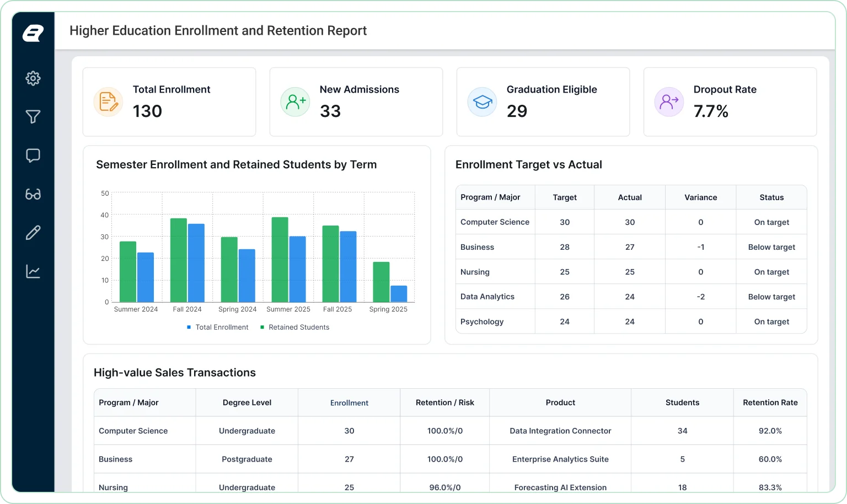Viewport: 847px width, 504px height.
Task: Click the Retention Rate column header
Action: [770, 403]
